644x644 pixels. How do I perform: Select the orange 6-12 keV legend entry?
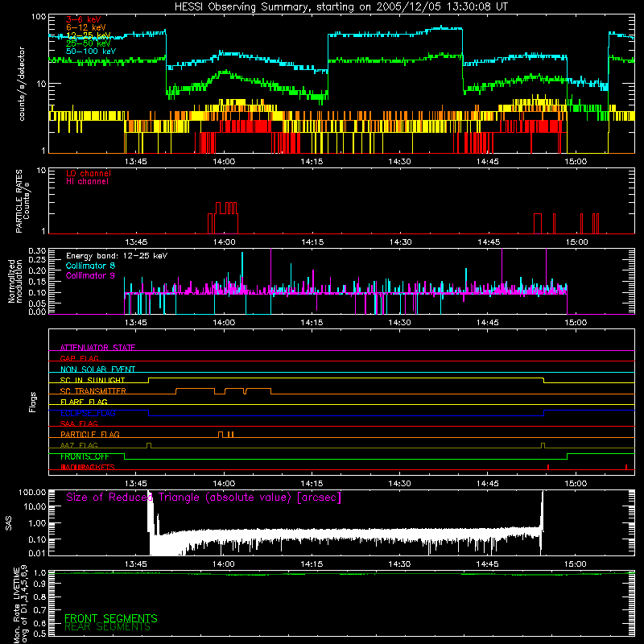[x=86, y=27]
